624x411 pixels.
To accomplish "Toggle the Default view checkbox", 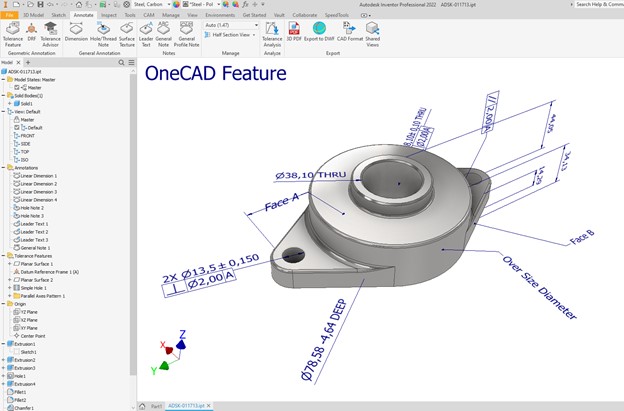I will [x=17, y=127].
